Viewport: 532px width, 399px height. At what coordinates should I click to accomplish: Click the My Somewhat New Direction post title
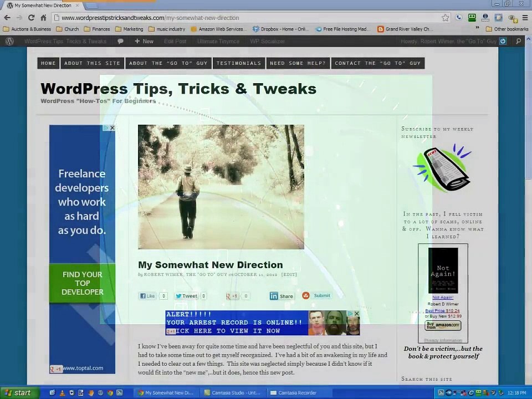[211, 265]
